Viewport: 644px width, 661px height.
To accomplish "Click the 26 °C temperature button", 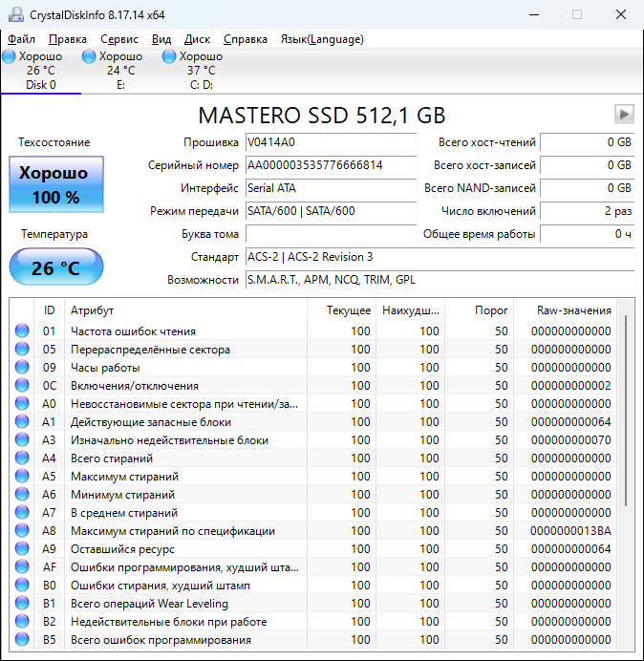I will coord(56,267).
